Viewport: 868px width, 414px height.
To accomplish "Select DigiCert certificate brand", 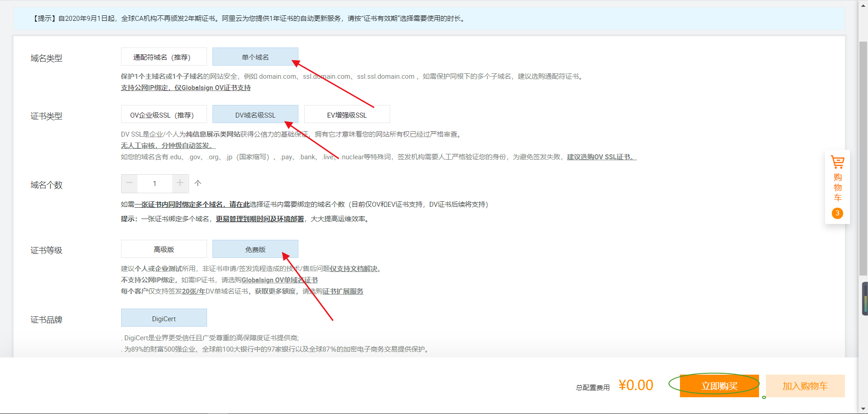I will pos(164,319).
